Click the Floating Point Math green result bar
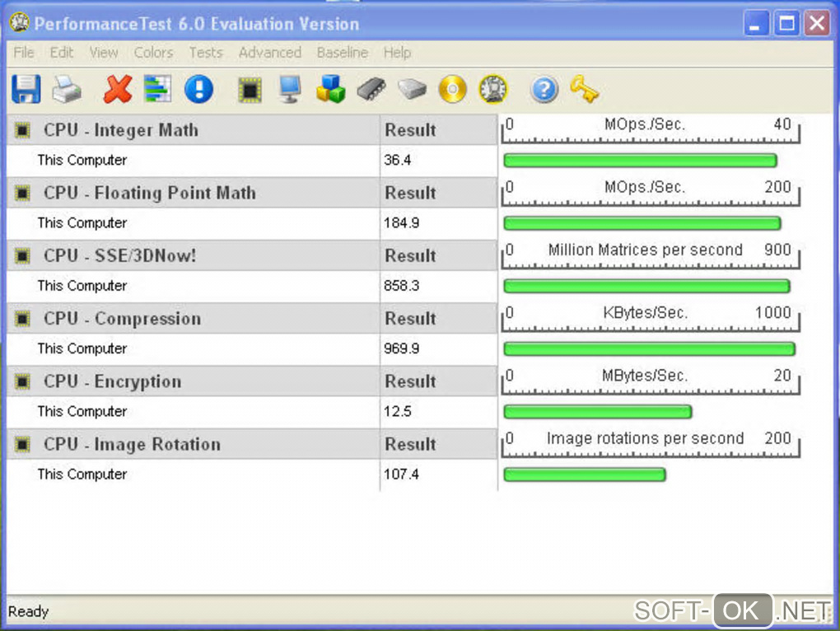This screenshot has width=840, height=631. pos(642,223)
